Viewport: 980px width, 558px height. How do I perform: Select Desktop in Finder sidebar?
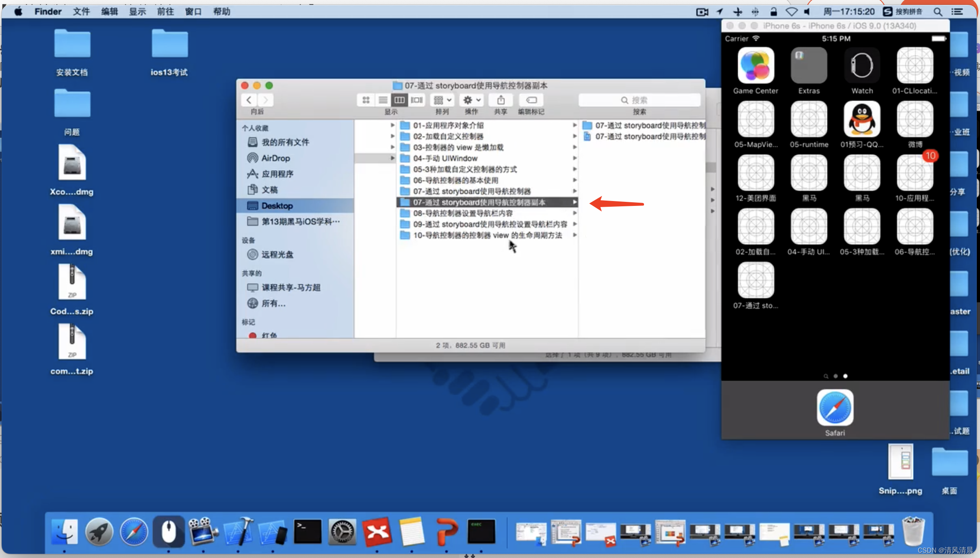[295, 205]
